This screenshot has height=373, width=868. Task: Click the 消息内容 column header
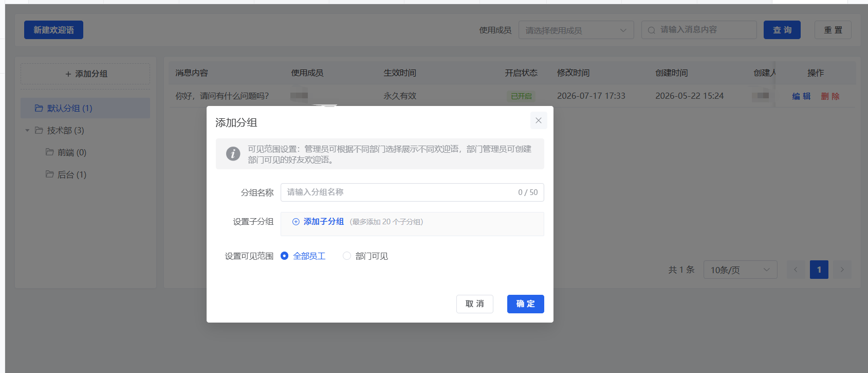click(192, 73)
